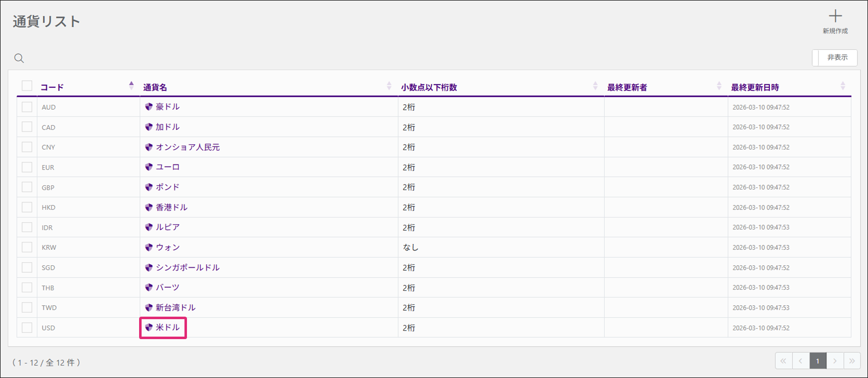Tick the KRW row checkbox
The height and width of the screenshot is (378, 868).
click(27, 247)
